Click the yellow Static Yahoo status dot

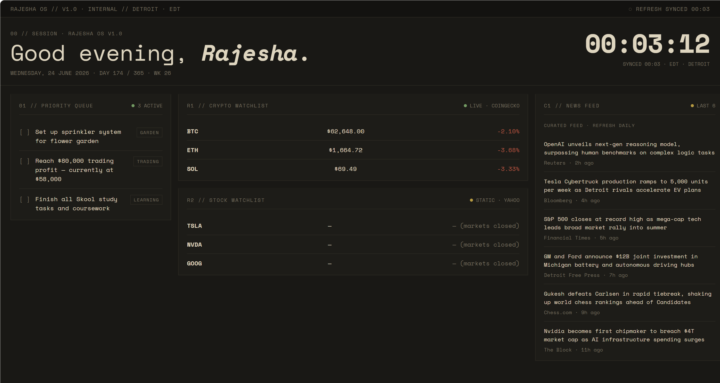tap(471, 200)
